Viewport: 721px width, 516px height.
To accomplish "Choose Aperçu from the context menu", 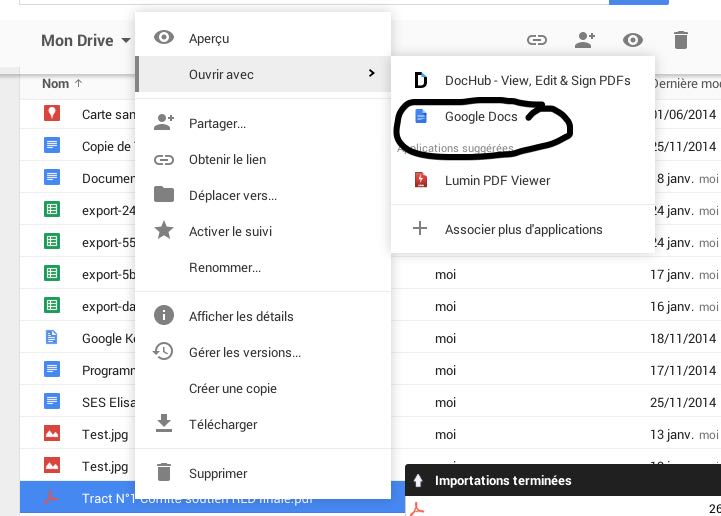I will click(263, 38).
